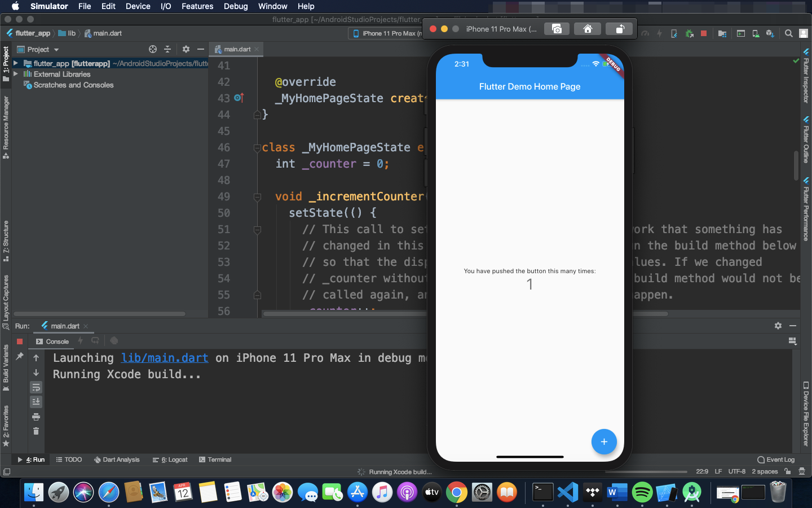This screenshot has width=812, height=508.
Task: Open Search Everywhere magnifier icon
Action: (x=788, y=33)
